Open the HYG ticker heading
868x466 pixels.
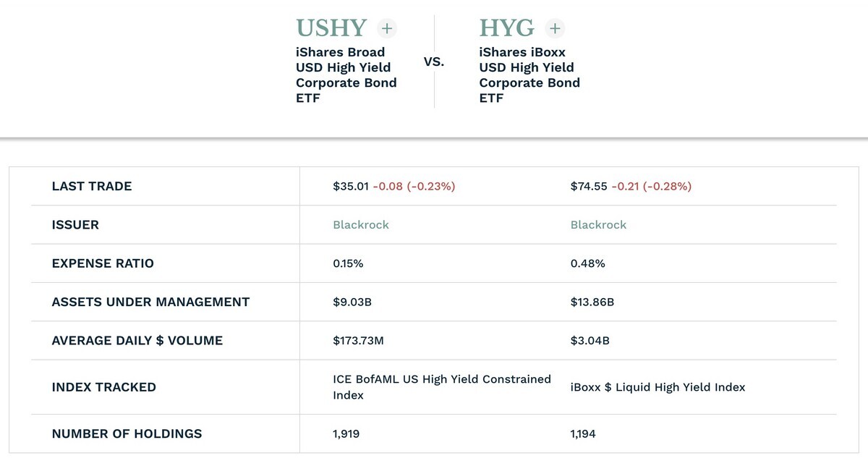click(x=507, y=28)
